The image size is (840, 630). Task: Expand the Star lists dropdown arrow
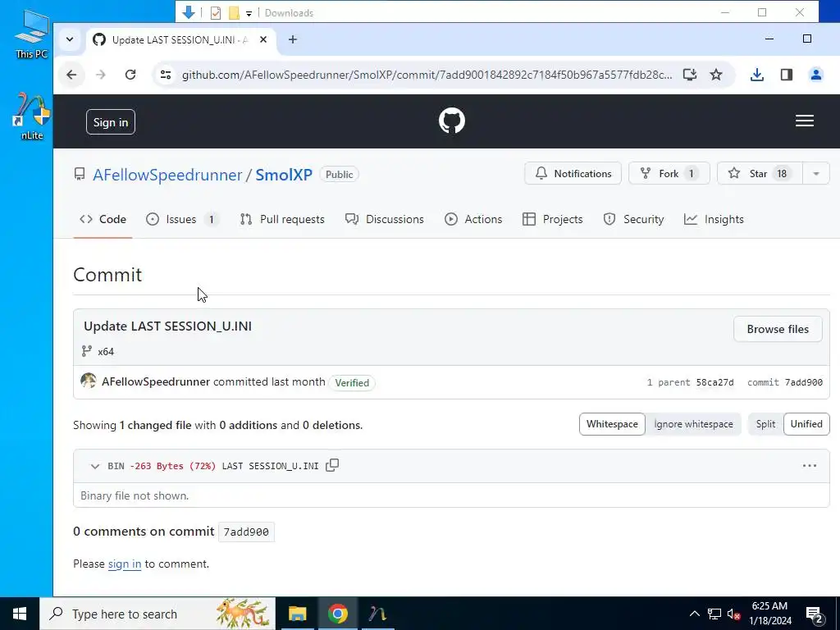coord(816,174)
